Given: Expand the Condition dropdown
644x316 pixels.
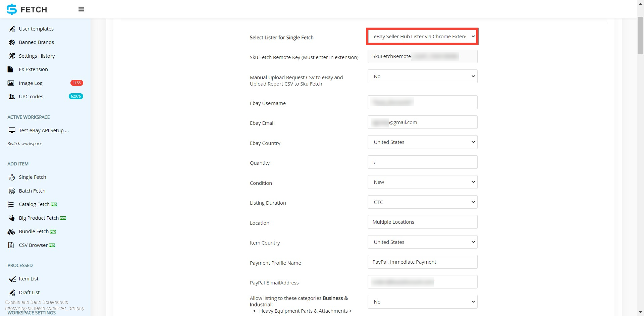Looking at the screenshot, I should tap(422, 182).
